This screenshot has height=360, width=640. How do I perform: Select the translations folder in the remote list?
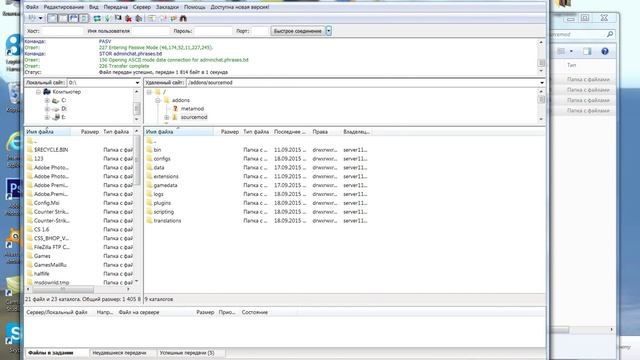coord(167,220)
